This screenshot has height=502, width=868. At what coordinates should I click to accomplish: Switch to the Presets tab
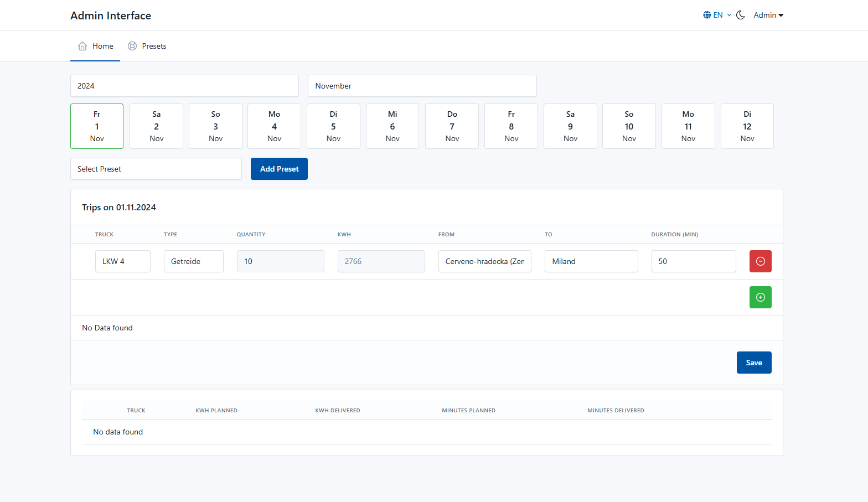(147, 46)
